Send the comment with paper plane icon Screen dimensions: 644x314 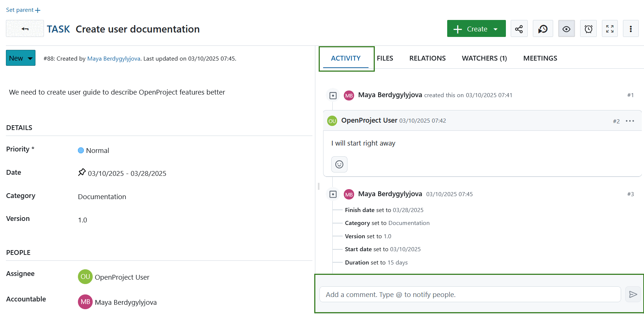633,294
